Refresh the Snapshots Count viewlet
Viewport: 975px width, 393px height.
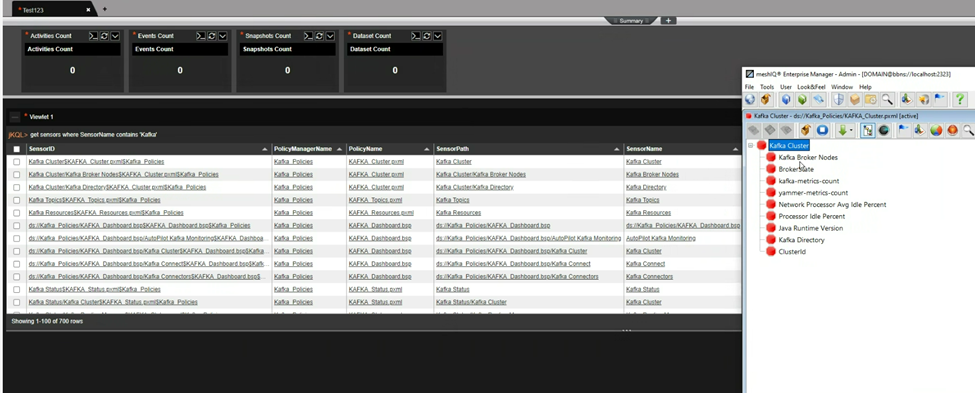[319, 36]
